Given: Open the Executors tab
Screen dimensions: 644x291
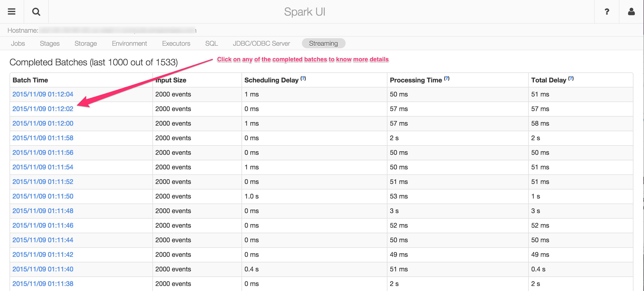Looking at the screenshot, I should 176,43.
